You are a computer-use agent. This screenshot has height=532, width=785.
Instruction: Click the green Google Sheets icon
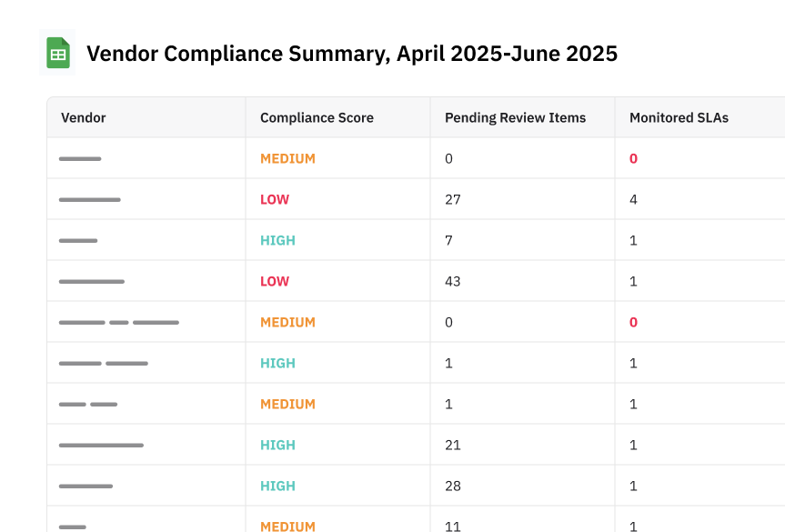(x=57, y=53)
